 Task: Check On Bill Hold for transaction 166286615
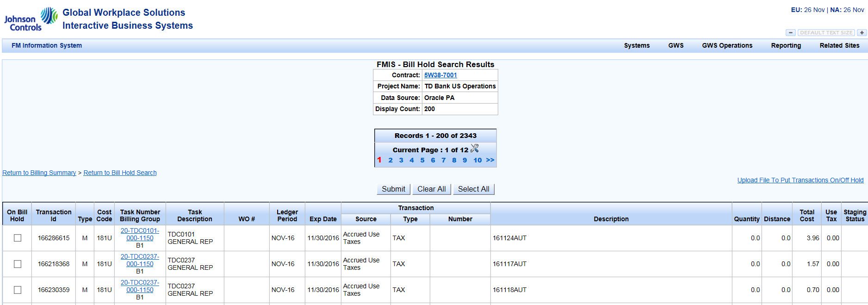(x=18, y=238)
